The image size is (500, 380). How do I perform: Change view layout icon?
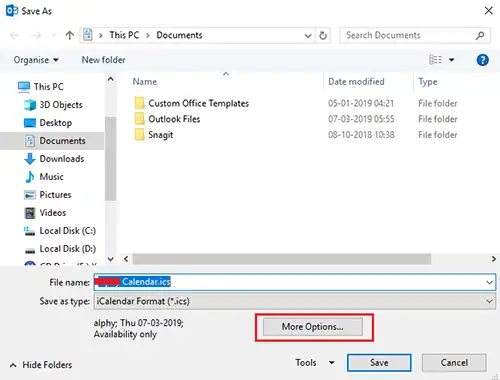[x=436, y=60]
